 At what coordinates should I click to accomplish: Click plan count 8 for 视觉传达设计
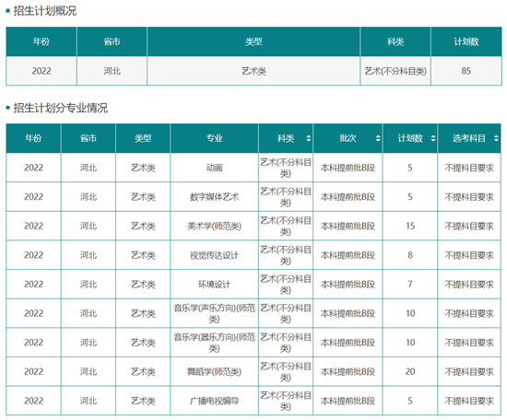[x=410, y=255]
